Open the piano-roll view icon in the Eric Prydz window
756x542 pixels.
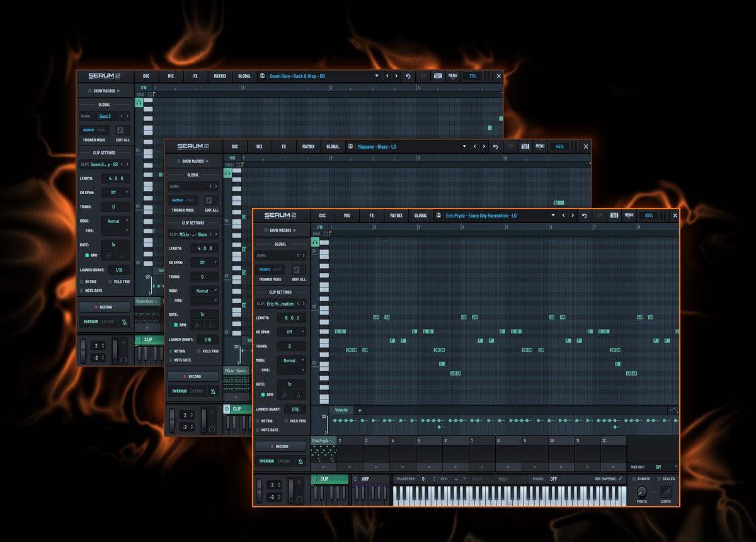(x=613, y=216)
